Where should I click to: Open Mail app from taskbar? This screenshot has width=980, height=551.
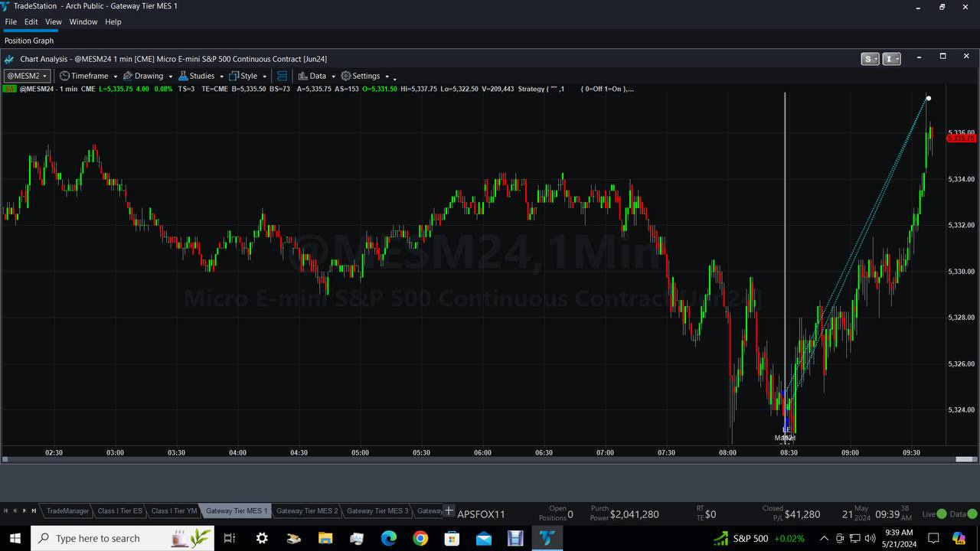484,538
